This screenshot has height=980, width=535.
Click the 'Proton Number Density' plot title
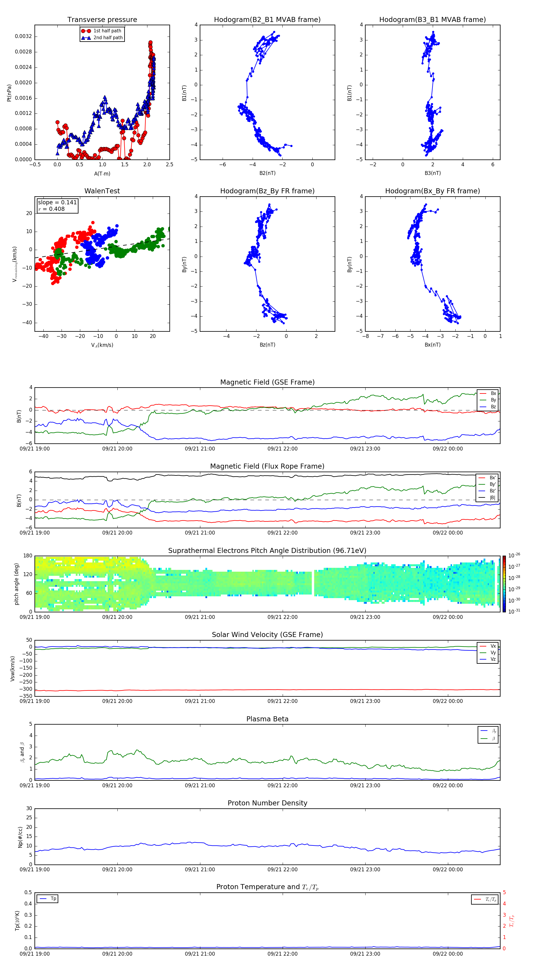point(267,803)
